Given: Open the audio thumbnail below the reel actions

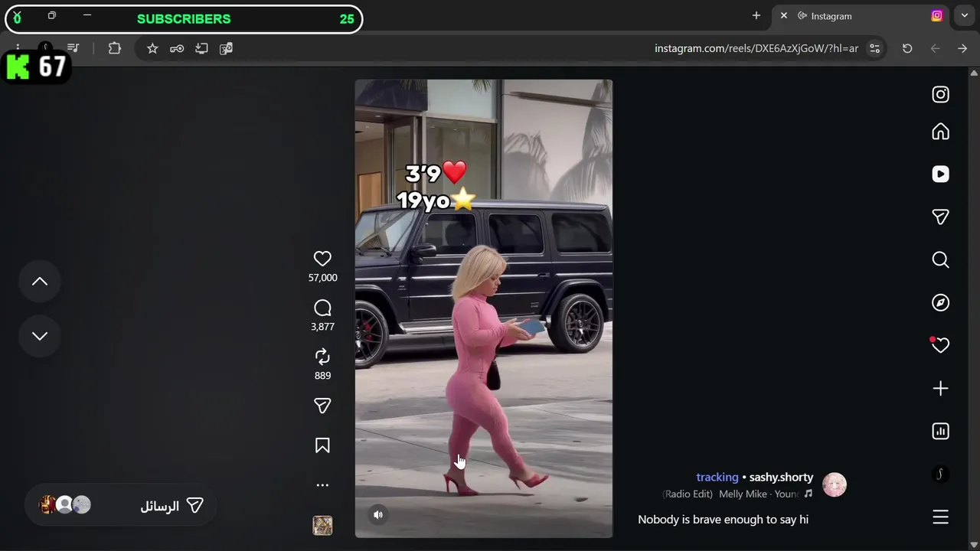Looking at the screenshot, I should 322,525.
